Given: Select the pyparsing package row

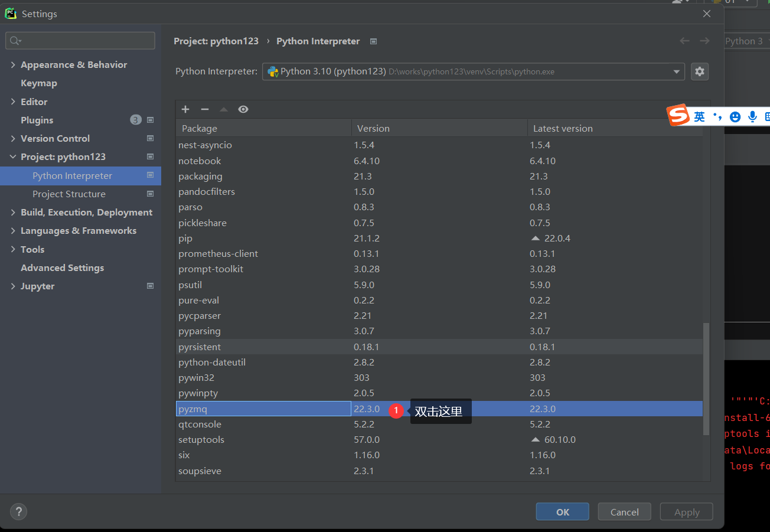Looking at the screenshot, I should coord(439,331).
